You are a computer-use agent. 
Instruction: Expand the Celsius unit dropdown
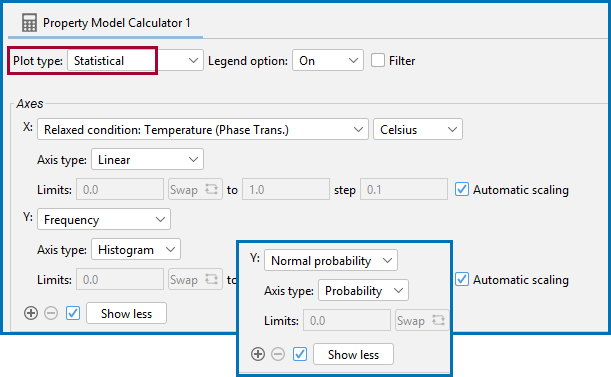[418, 129]
